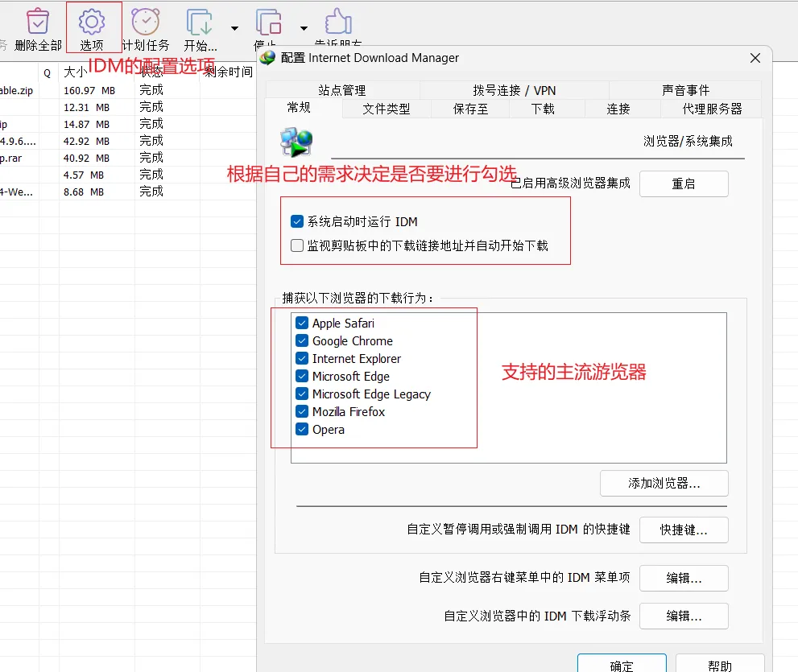Uncheck the Apple Safari browser checkbox
The width and height of the screenshot is (798, 672).
click(302, 323)
